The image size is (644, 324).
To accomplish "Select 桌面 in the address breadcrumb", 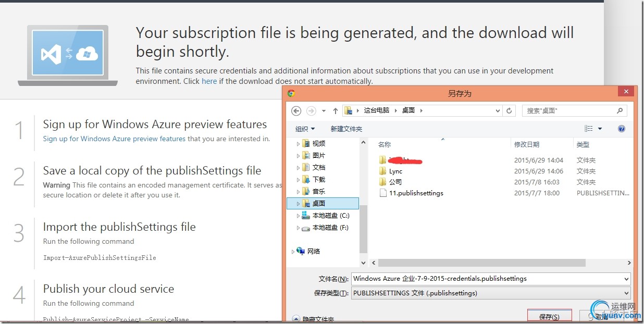I will click(x=408, y=110).
